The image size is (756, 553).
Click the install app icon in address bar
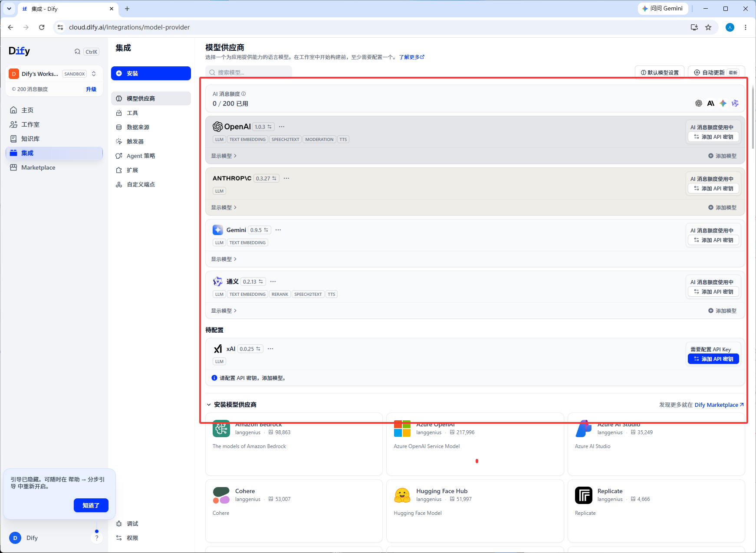click(x=694, y=27)
